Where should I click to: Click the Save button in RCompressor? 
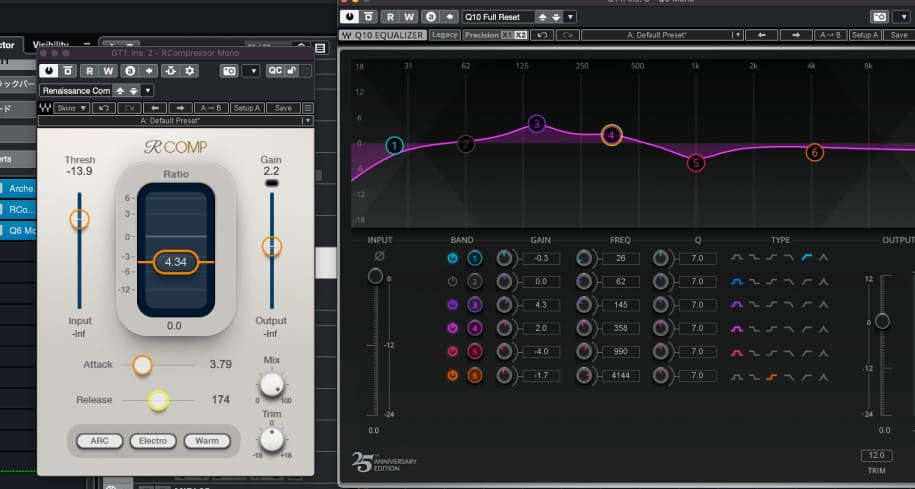(x=283, y=108)
